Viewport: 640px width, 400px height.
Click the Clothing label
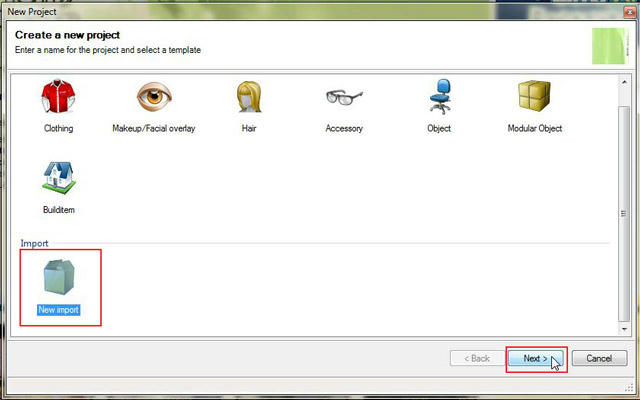click(x=58, y=128)
